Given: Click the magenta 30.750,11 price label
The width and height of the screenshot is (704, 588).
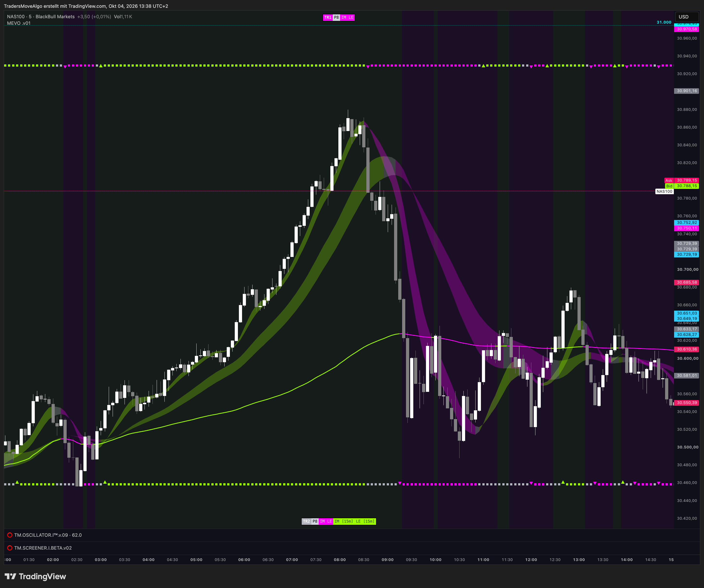Looking at the screenshot, I should click(x=686, y=228).
